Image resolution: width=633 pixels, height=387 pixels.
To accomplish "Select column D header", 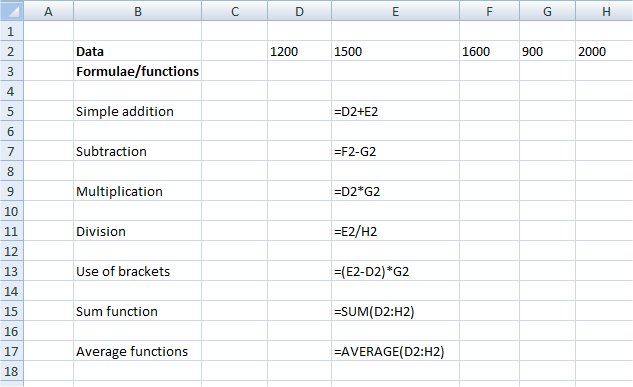I will [300, 11].
